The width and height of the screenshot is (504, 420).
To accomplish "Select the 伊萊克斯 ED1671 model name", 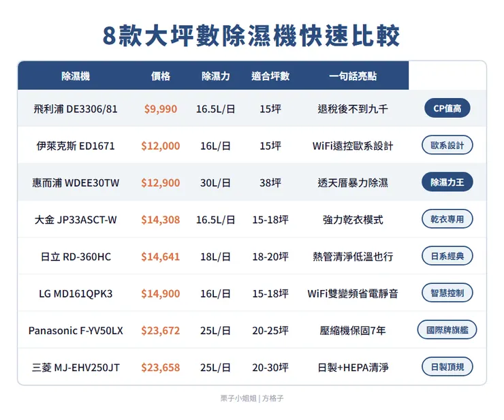I will pyautogui.click(x=76, y=146).
